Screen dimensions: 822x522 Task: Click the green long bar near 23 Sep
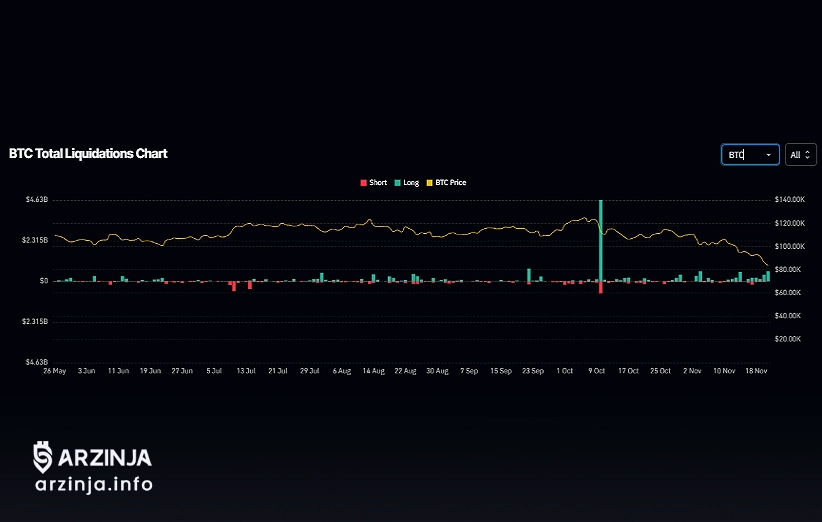(x=528, y=275)
